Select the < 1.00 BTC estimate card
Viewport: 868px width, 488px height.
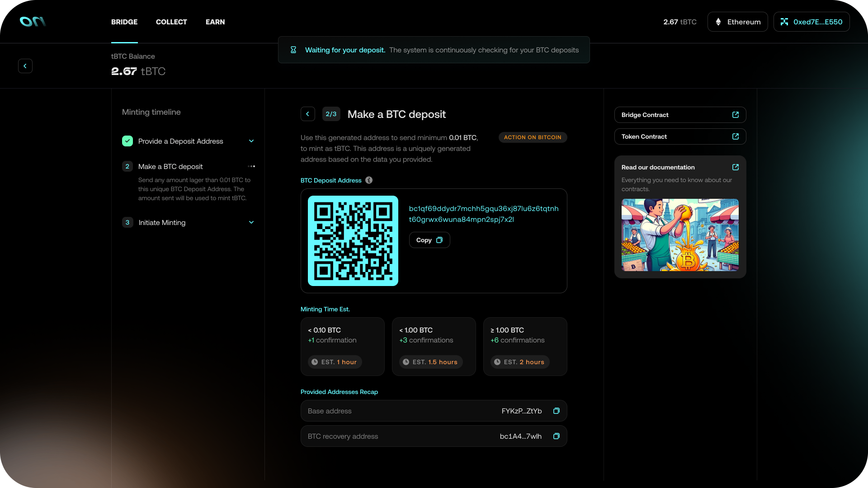tap(434, 347)
